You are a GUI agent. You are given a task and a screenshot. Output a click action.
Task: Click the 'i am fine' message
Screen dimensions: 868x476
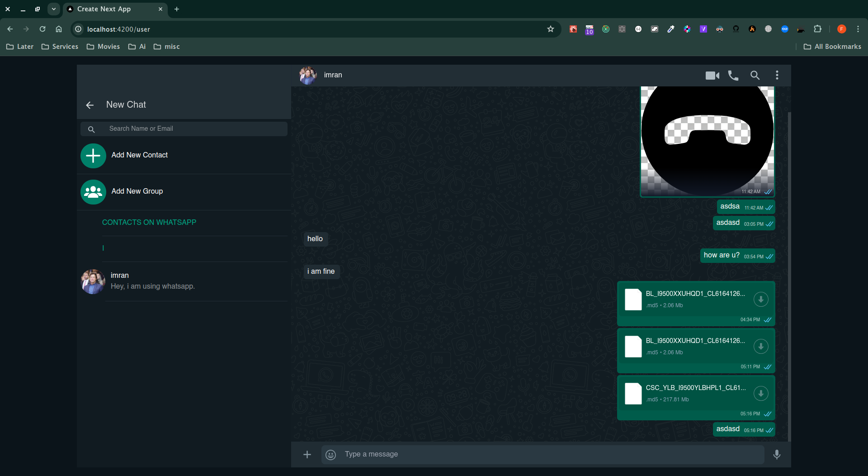(321, 271)
